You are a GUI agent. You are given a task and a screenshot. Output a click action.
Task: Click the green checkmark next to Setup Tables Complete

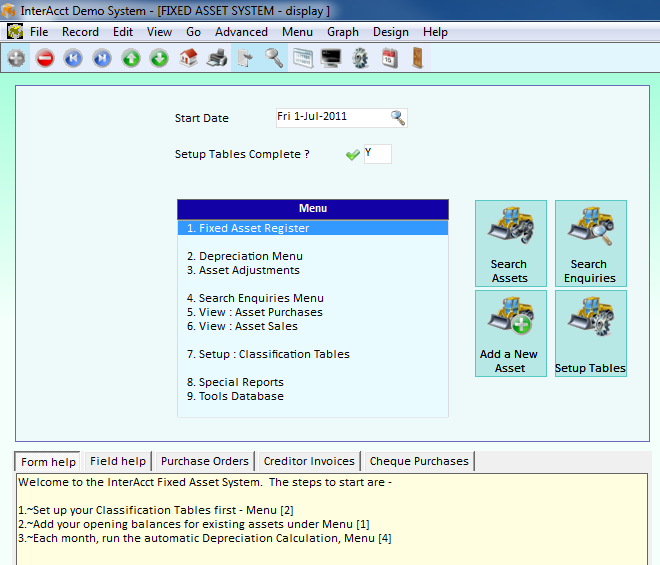coord(352,155)
